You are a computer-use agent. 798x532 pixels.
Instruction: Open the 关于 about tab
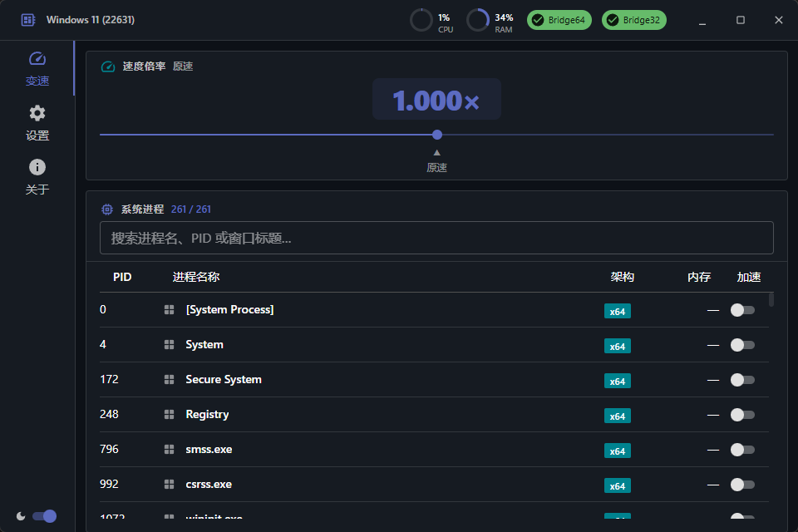[x=37, y=177]
